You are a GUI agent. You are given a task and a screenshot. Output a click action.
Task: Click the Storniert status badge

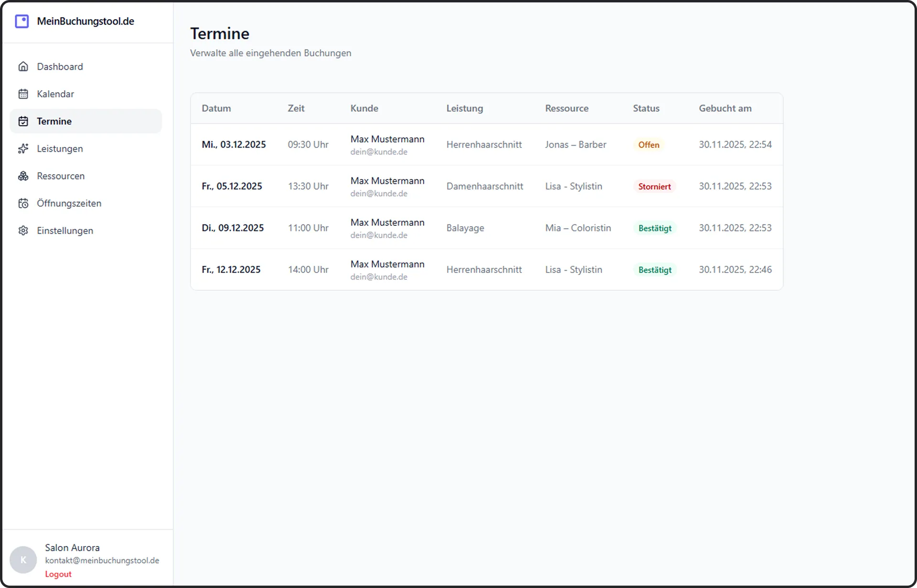pos(654,187)
